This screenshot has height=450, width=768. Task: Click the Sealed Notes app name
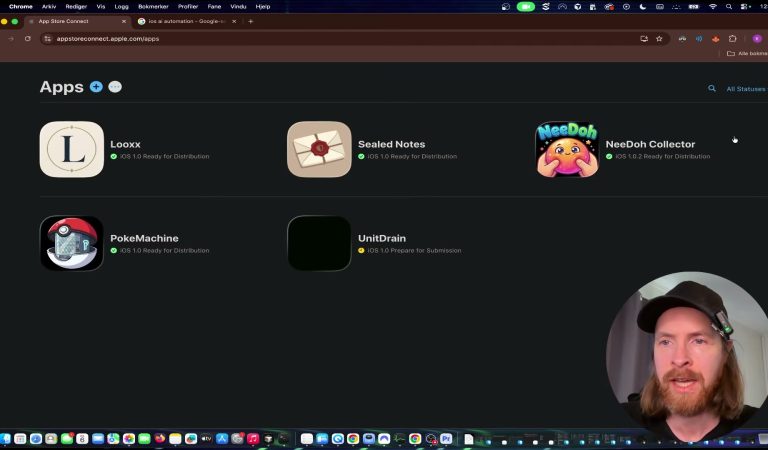point(391,144)
